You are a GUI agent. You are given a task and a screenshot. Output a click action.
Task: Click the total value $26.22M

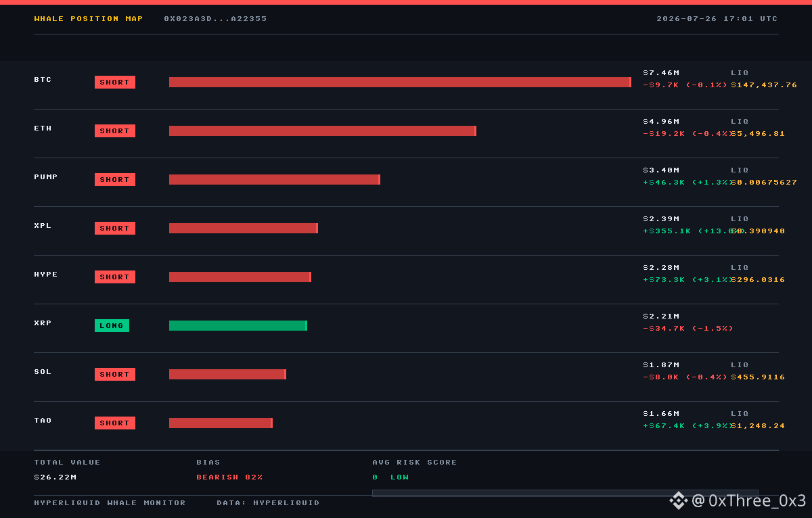tap(55, 477)
